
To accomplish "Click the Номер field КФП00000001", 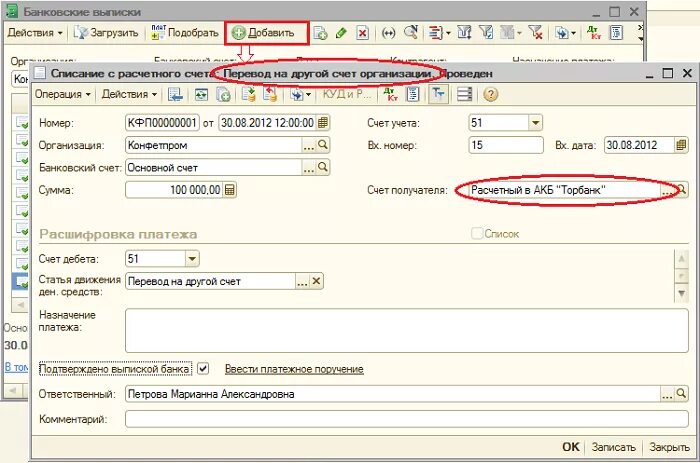I will pos(162,122).
